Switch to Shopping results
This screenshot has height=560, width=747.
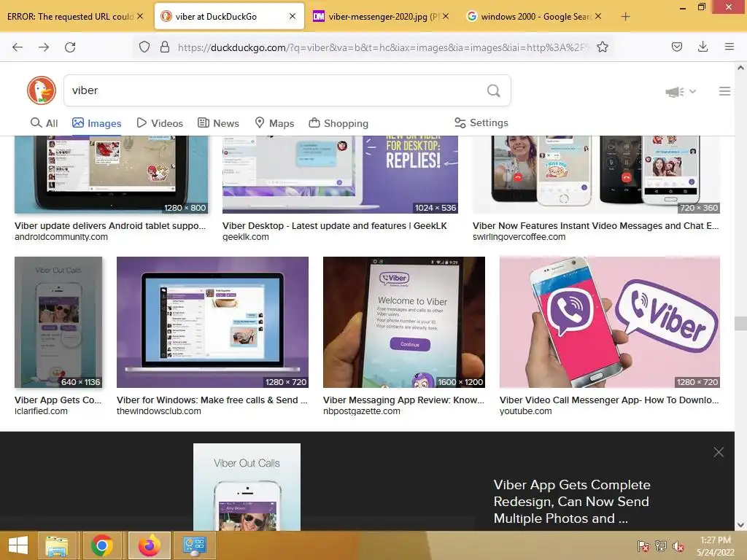tap(338, 122)
